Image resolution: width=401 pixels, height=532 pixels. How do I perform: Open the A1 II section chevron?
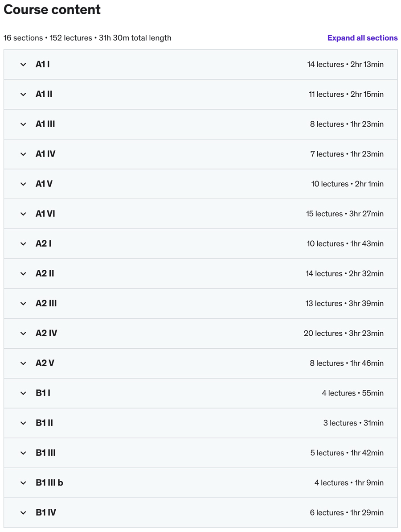[x=23, y=95]
